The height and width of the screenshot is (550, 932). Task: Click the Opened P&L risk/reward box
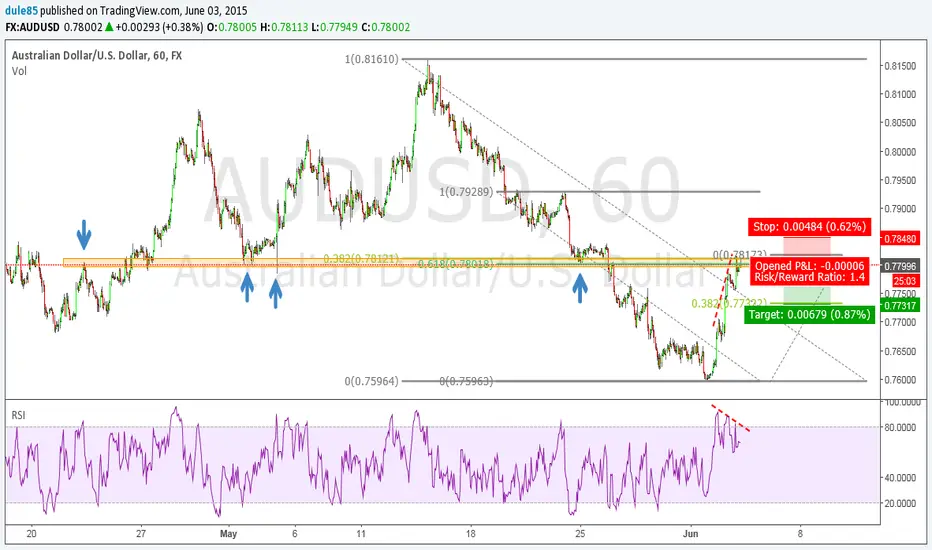click(x=810, y=272)
